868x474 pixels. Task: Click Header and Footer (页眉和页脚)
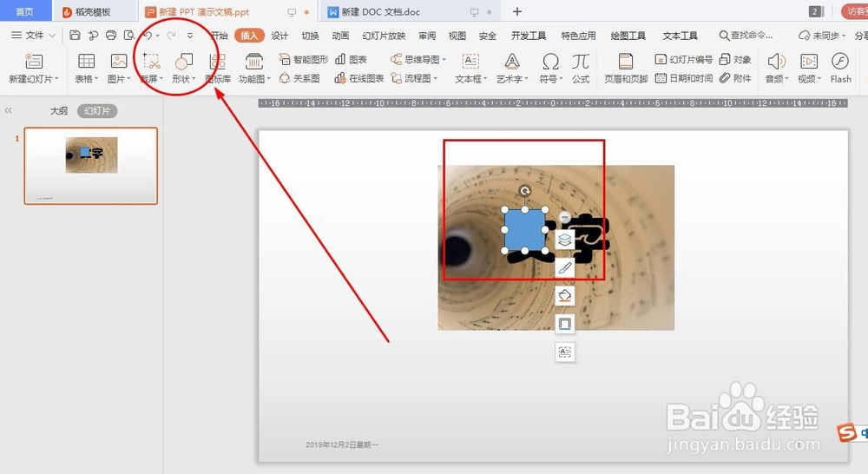click(626, 69)
